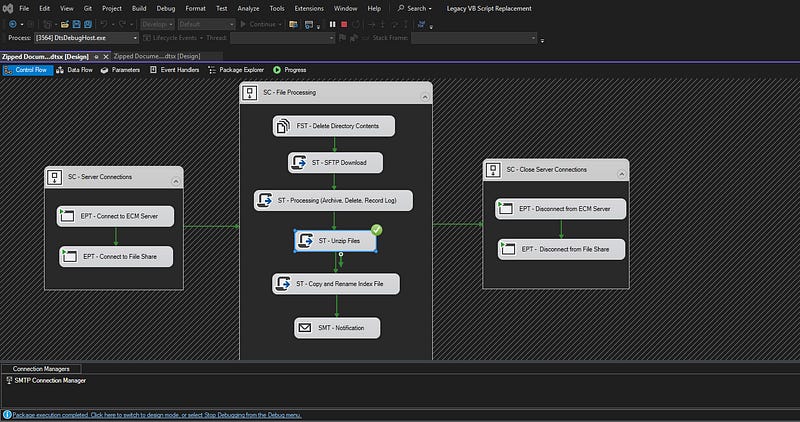Click the FST Delete Directory Contents task icon
Screen dimensions: 800x422
284,127
